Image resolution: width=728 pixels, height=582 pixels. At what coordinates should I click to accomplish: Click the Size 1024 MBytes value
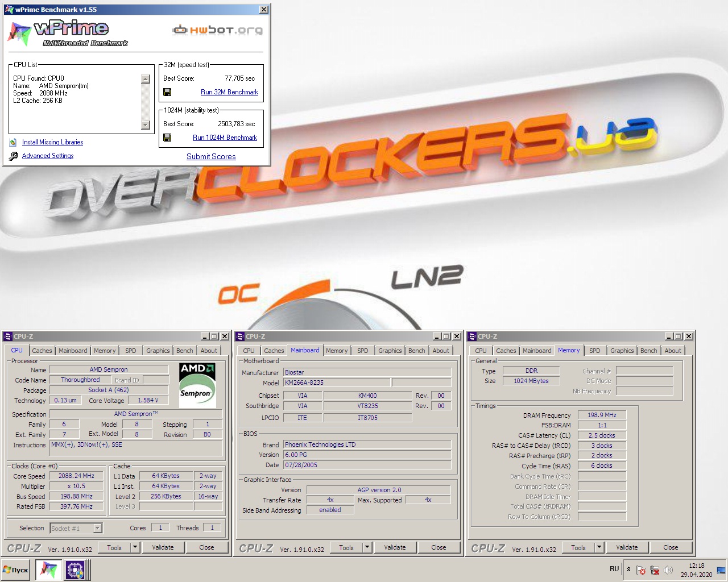(x=531, y=381)
